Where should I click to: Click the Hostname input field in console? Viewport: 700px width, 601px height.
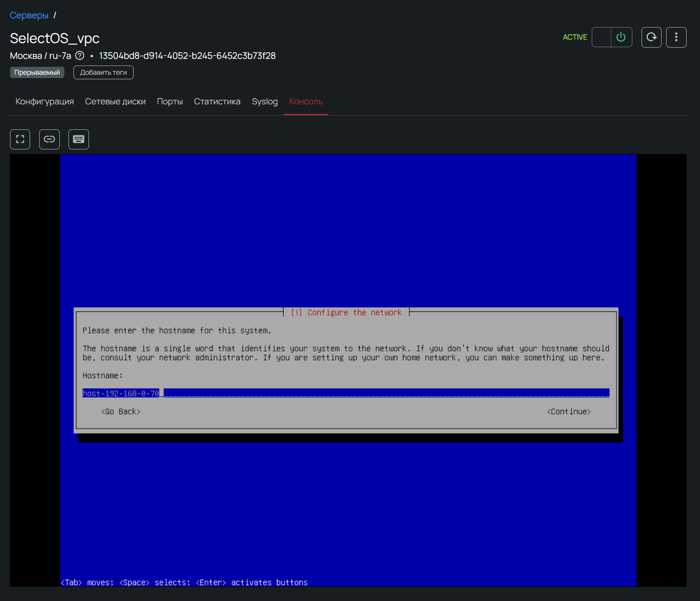tap(345, 393)
